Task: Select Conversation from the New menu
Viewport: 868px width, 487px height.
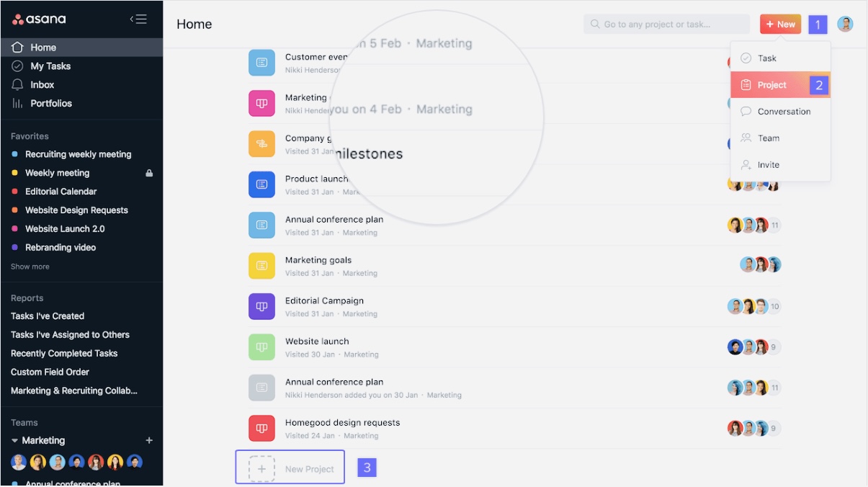Action: coord(784,112)
